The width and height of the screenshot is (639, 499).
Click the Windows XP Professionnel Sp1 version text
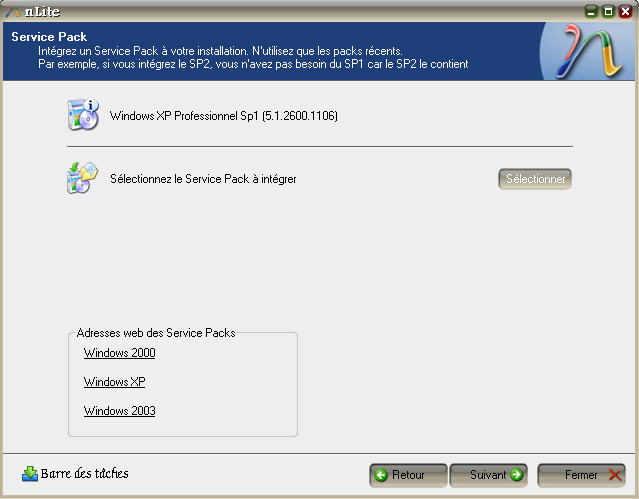pyautogui.click(x=224, y=116)
